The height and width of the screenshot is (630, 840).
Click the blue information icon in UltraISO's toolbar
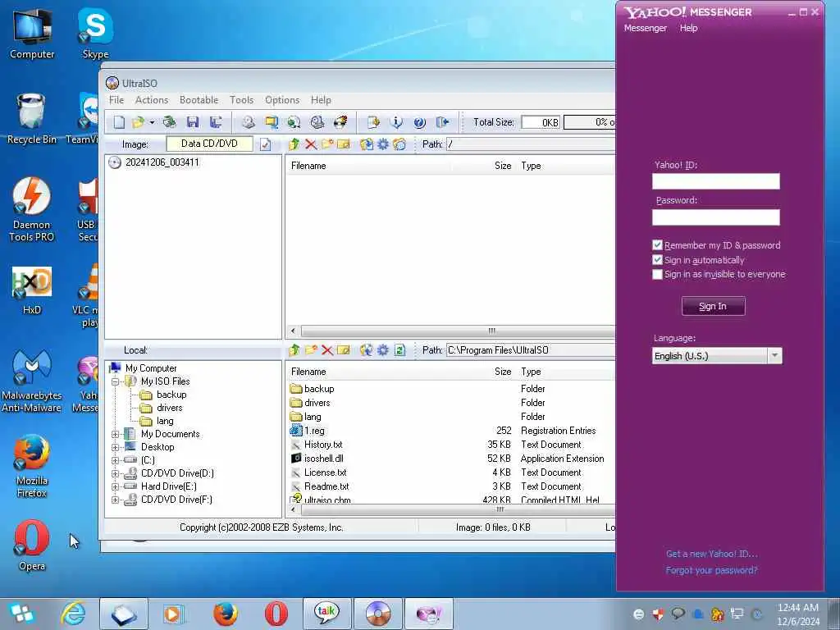(x=396, y=122)
